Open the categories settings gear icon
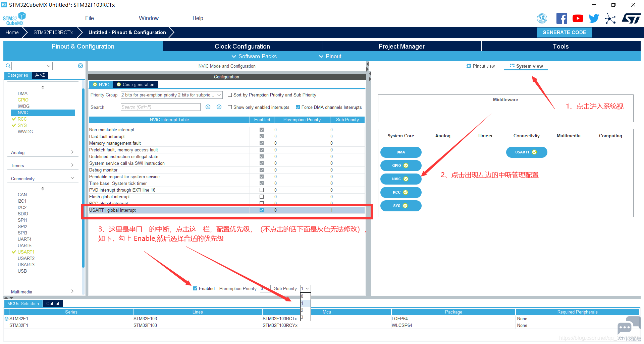 tap(80, 66)
